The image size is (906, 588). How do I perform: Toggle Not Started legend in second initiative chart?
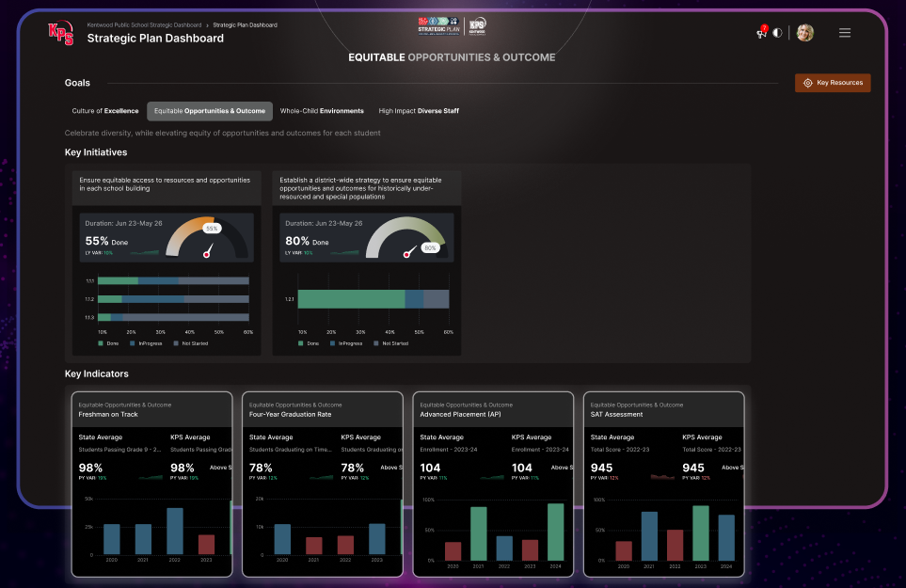[x=375, y=343]
